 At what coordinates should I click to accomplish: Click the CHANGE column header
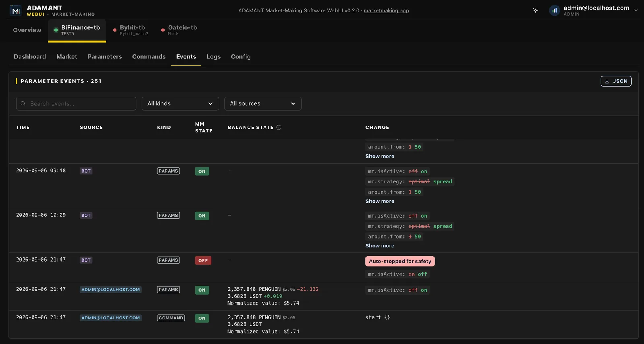click(x=377, y=127)
